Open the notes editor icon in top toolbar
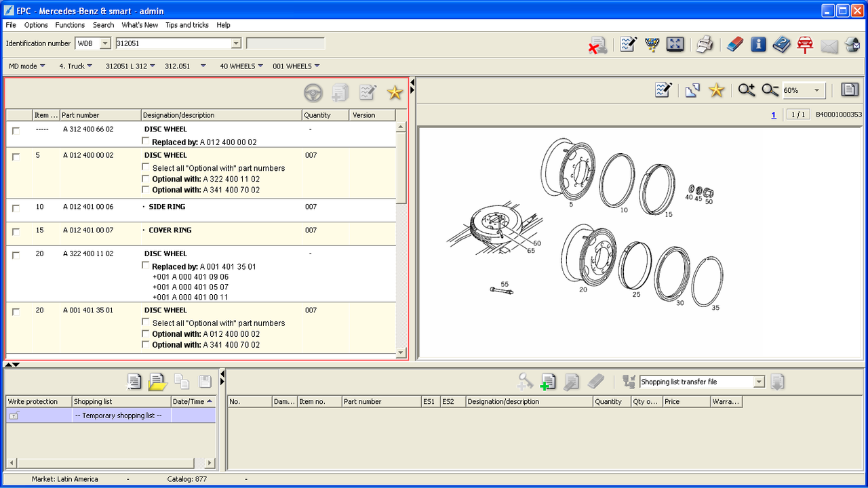This screenshot has height=488, width=868. tap(628, 45)
